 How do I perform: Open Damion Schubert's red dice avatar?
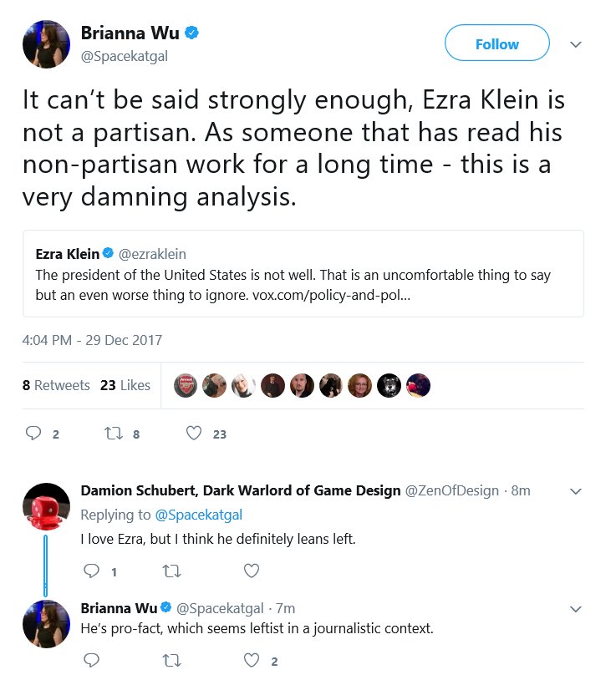point(46,507)
